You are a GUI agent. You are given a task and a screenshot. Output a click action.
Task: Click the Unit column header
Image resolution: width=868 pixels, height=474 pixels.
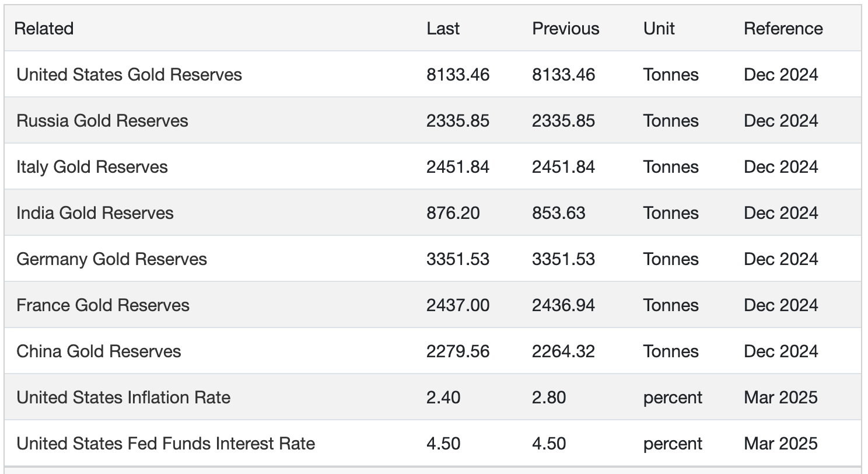tap(659, 29)
